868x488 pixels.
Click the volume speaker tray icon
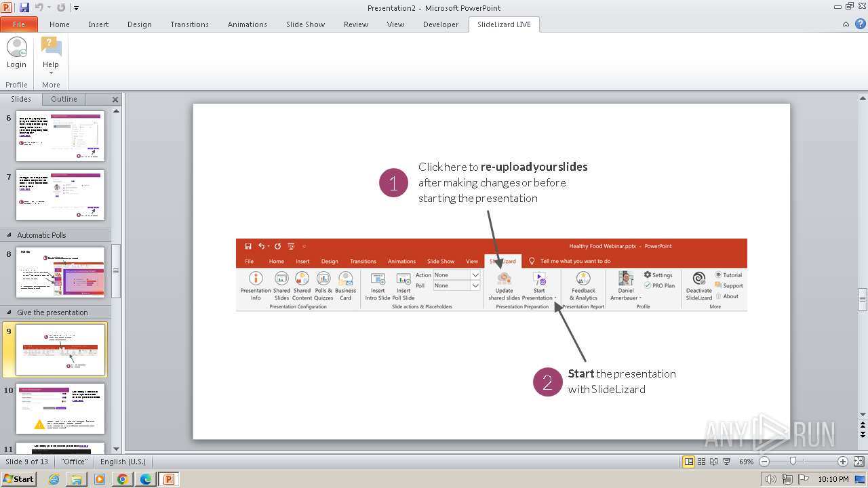tap(772, 479)
